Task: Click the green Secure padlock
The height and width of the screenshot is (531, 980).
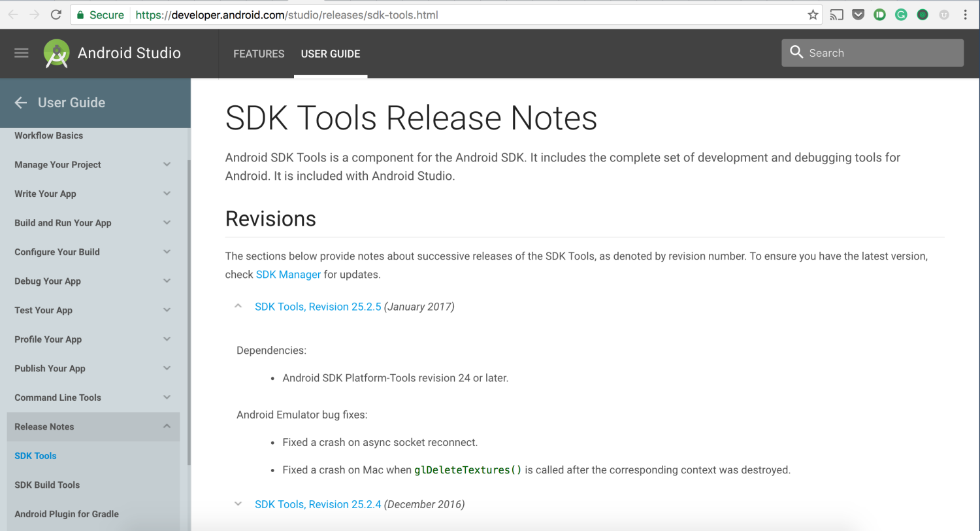Action: 80,14
